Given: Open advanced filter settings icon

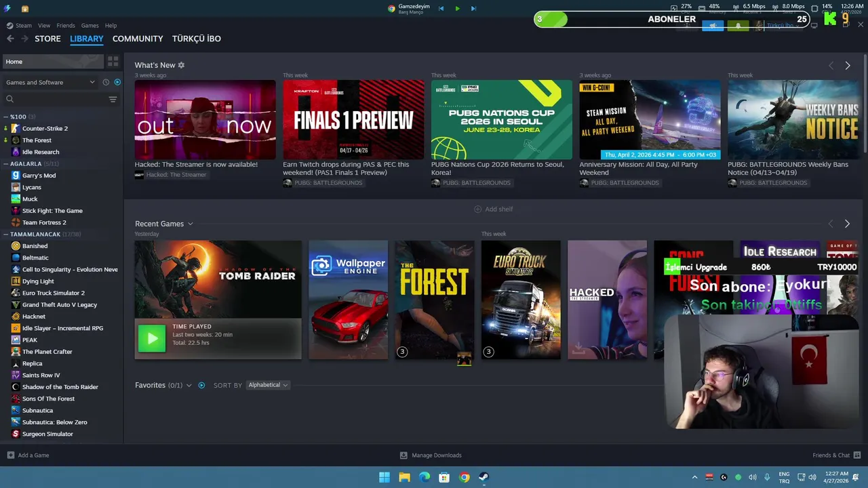Looking at the screenshot, I should 113,99.
